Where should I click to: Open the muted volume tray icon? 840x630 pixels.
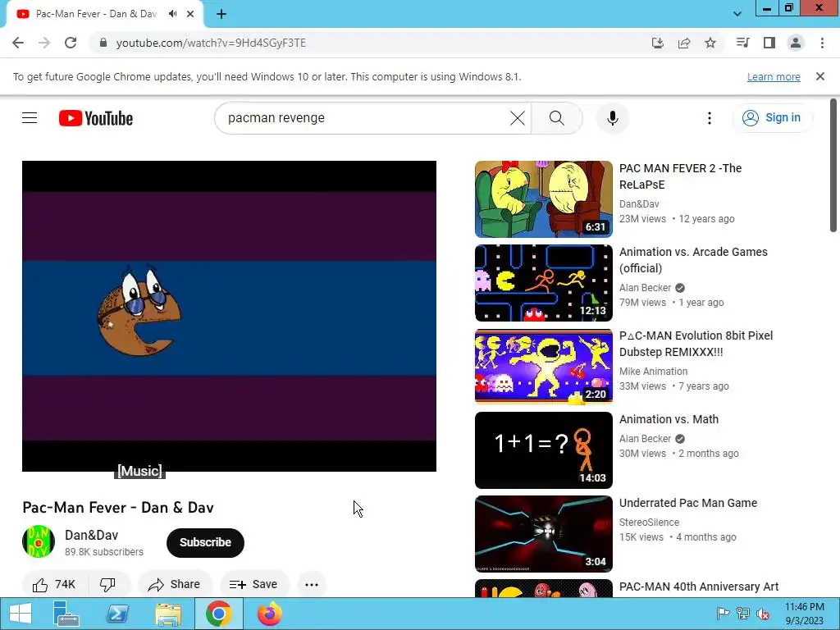pos(762,614)
